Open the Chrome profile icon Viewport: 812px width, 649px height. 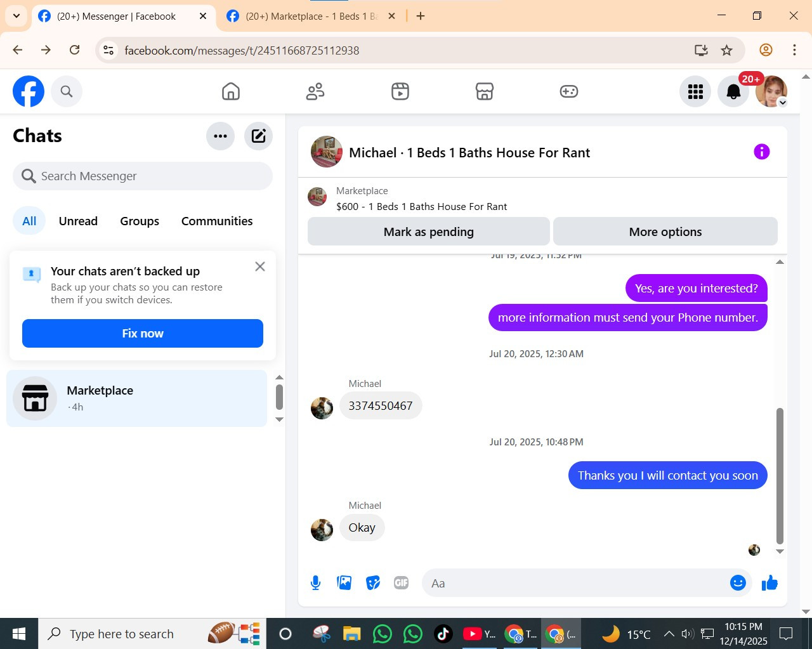(x=766, y=49)
